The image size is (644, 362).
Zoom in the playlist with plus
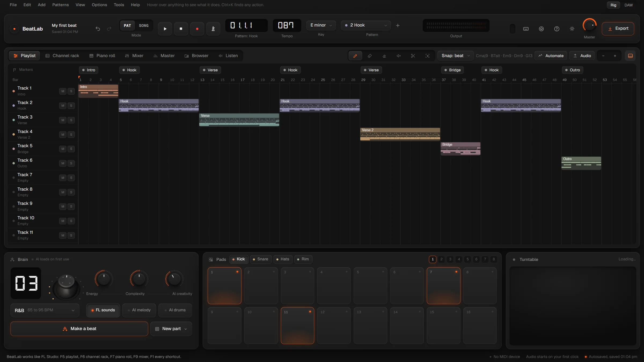pyautogui.click(x=615, y=56)
